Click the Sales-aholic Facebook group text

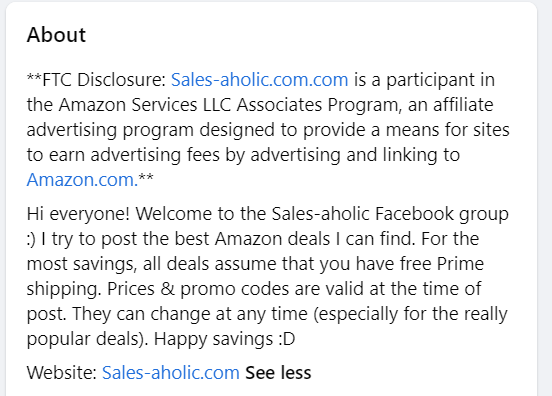390,214
